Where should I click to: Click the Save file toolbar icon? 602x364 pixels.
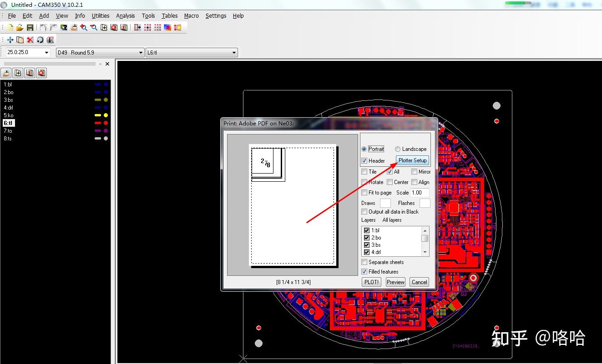30,28
